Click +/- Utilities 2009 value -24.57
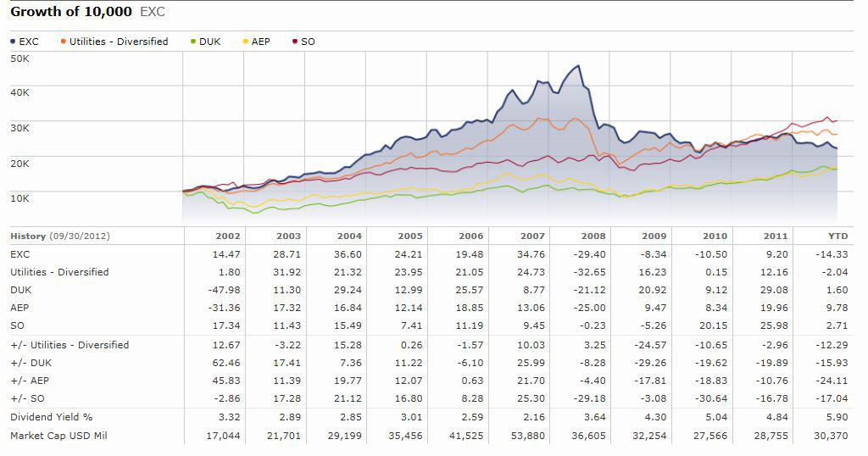 [x=650, y=345]
